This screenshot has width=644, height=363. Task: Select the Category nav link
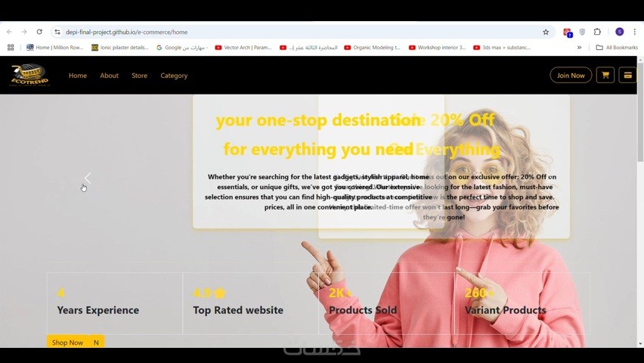pyautogui.click(x=174, y=76)
